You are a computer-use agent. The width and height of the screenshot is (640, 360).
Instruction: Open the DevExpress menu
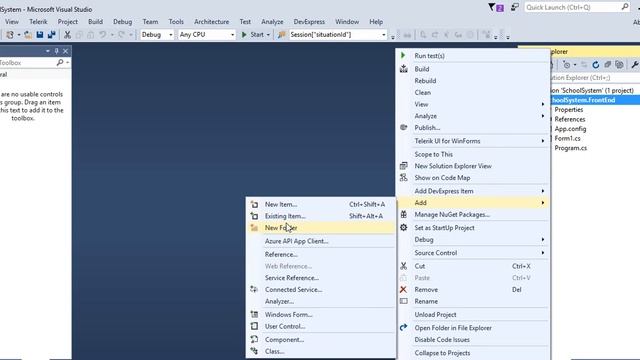pyautogui.click(x=309, y=22)
